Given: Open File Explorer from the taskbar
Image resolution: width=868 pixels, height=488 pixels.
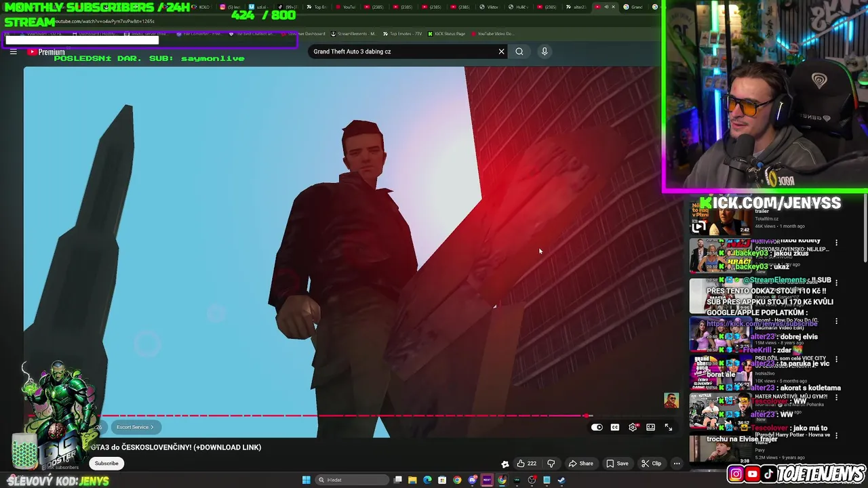Looking at the screenshot, I should pyautogui.click(x=412, y=480).
